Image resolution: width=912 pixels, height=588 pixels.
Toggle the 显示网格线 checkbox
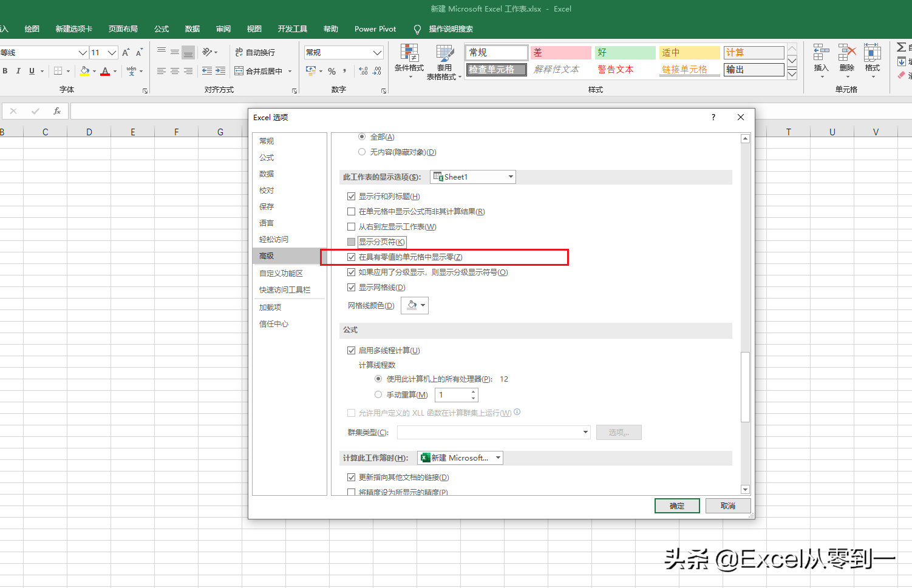coord(351,288)
